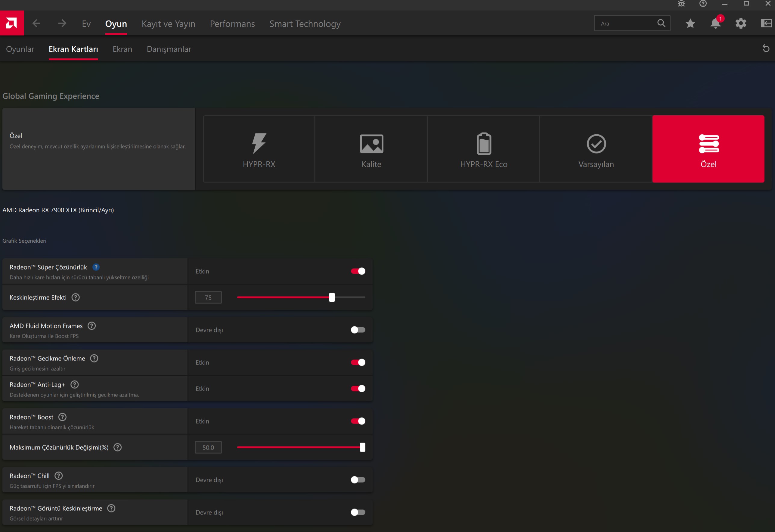Open Maksimum Çözünürlük Değişimi help icon
775x532 pixels.
118,447
